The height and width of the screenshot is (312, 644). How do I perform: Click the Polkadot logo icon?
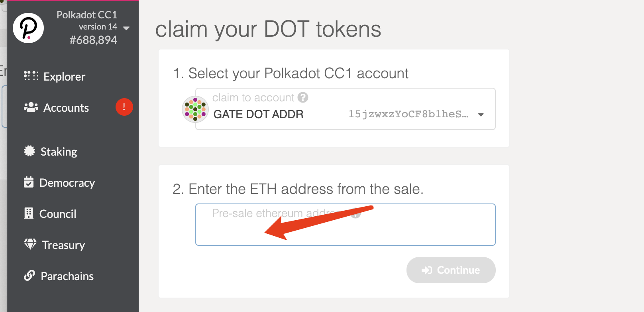click(x=28, y=28)
